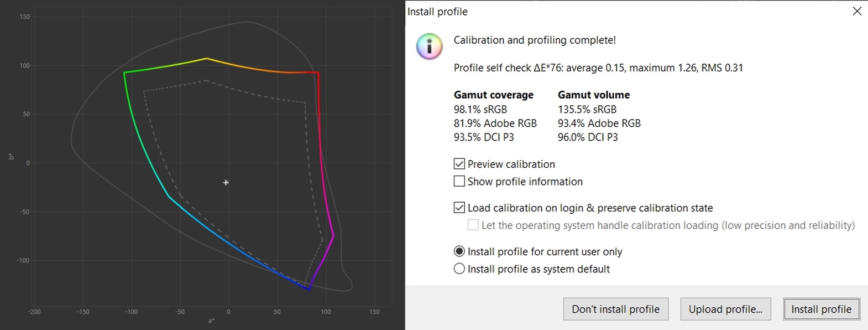Image resolution: width=868 pixels, height=330 pixels.
Task: Click the Gamut coverage heading
Action: (493, 95)
